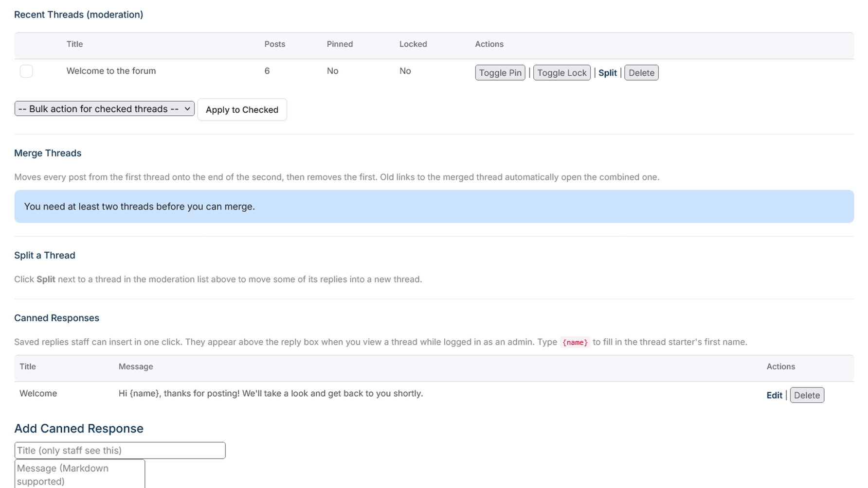Check the Welcome to the forum thread checkbox
Image resolution: width=868 pixels, height=488 pixels.
coord(26,71)
